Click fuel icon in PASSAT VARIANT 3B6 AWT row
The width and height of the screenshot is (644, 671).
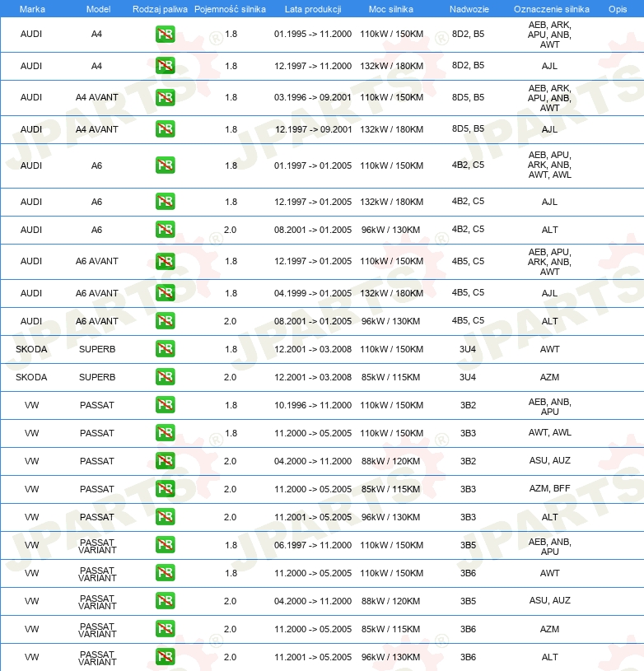pos(166,572)
